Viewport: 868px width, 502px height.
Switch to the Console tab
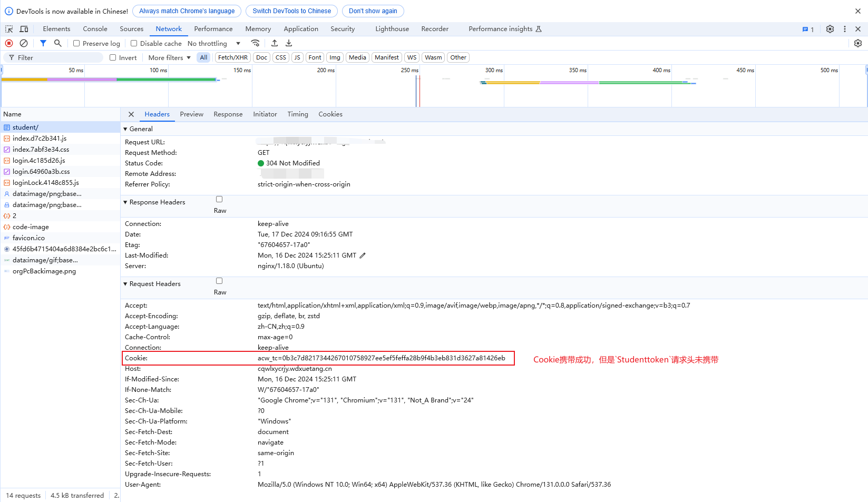point(95,29)
